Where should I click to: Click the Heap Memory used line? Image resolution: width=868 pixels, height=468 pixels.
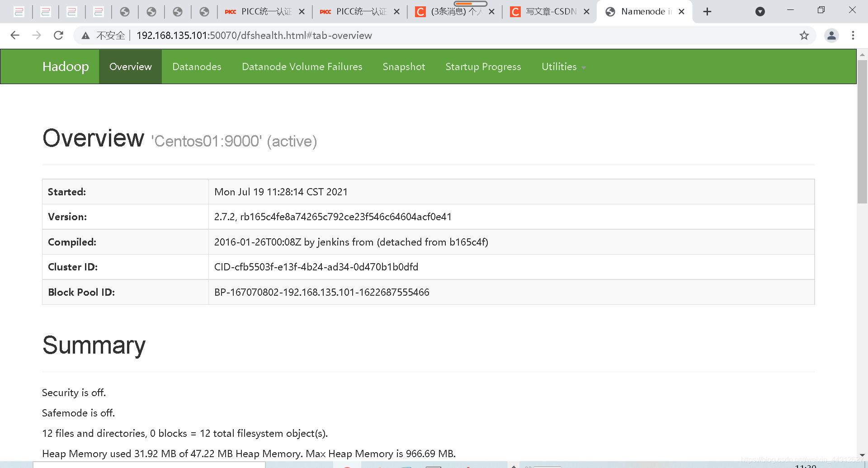(x=249, y=454)
